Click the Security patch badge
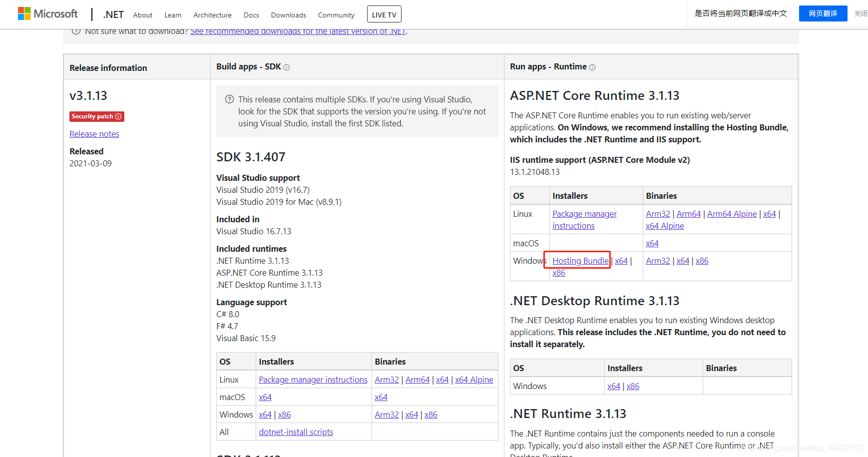Viewport: 868px width, 457px height. click(97, 116)
